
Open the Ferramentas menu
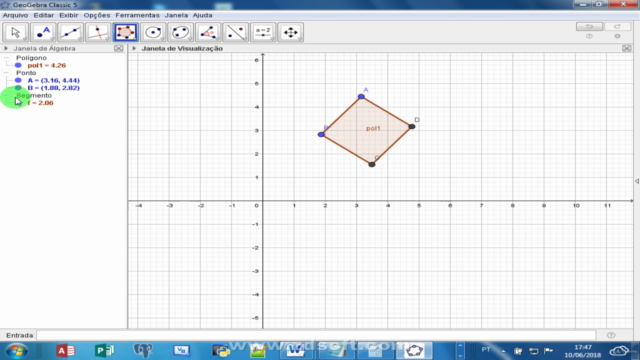click(138, 15)
